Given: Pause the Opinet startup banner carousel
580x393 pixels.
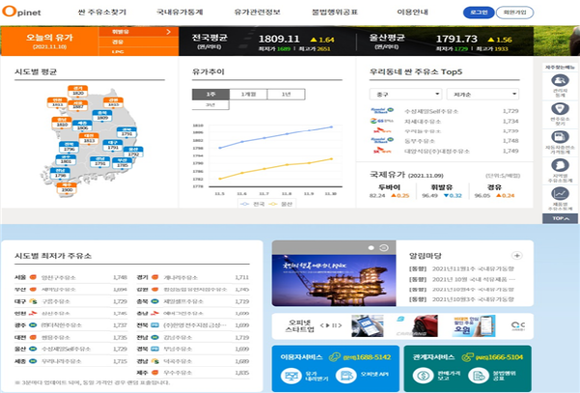Looking at the screenshot, I should point(334,326).
